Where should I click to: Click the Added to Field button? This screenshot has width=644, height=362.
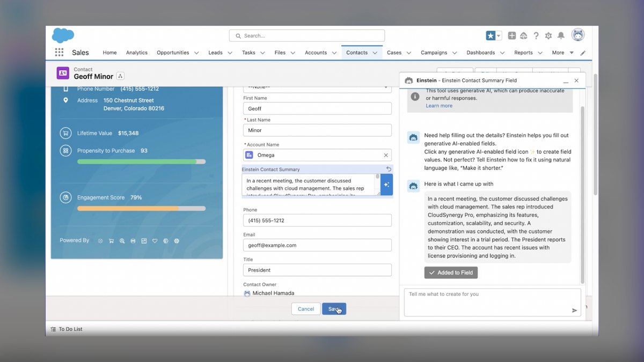coord(451,272)
